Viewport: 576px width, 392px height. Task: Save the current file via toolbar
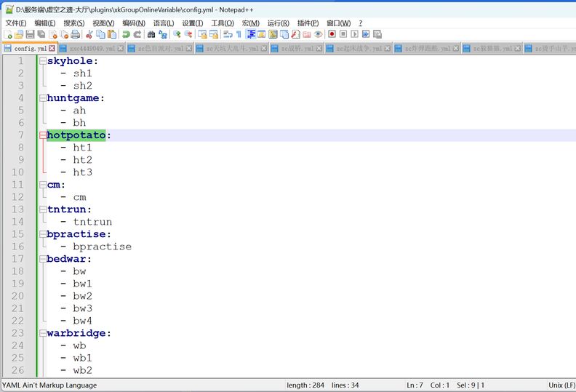[30, 34]
